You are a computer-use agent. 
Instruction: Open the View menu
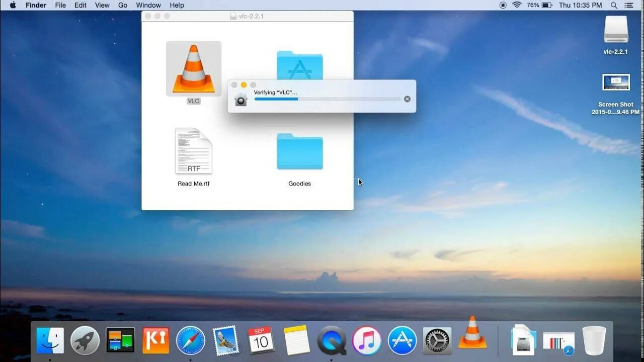coord(102,5)
